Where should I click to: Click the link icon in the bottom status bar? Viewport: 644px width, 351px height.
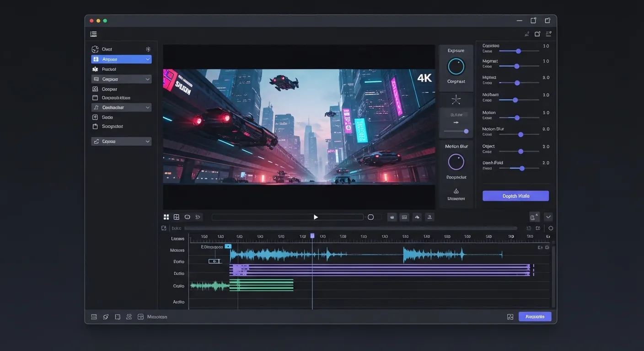tap(106, 316)
